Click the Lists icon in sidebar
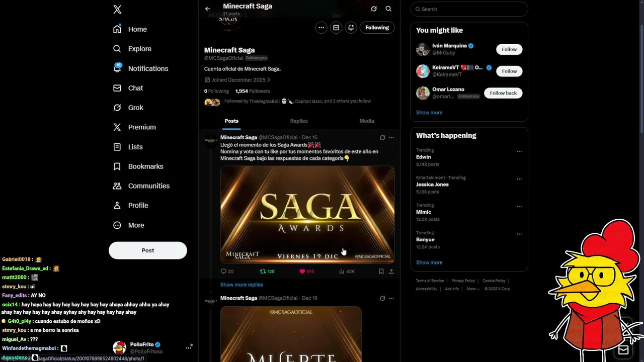 tap(117, 147)
